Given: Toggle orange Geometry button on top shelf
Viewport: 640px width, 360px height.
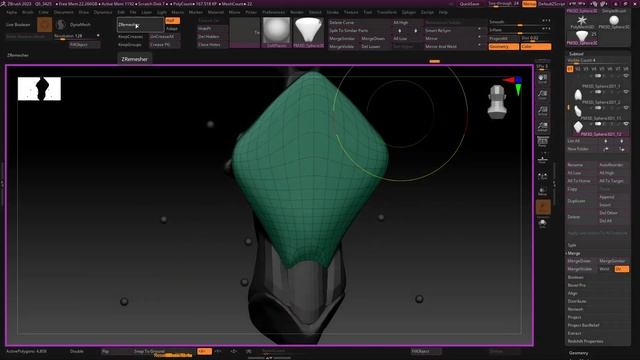Looking at the screenshot, I should point(504,47).
